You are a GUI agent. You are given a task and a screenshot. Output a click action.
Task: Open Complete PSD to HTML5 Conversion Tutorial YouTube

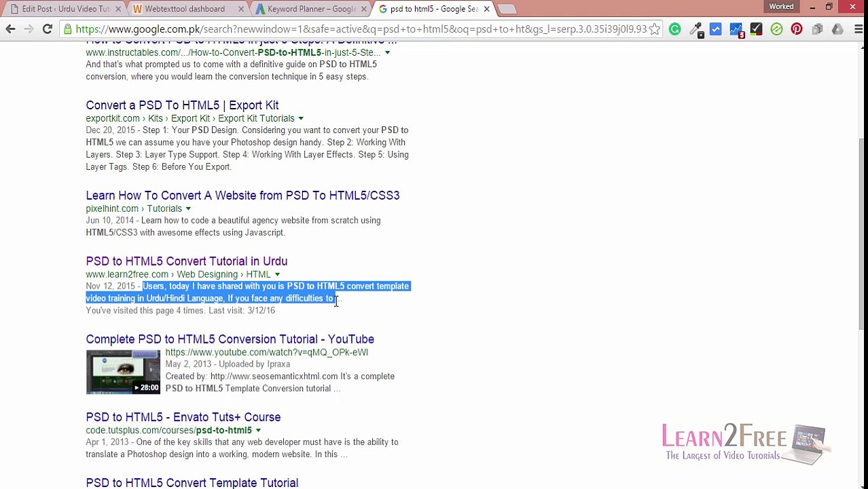pyautogui.click(x=230, y=340)
